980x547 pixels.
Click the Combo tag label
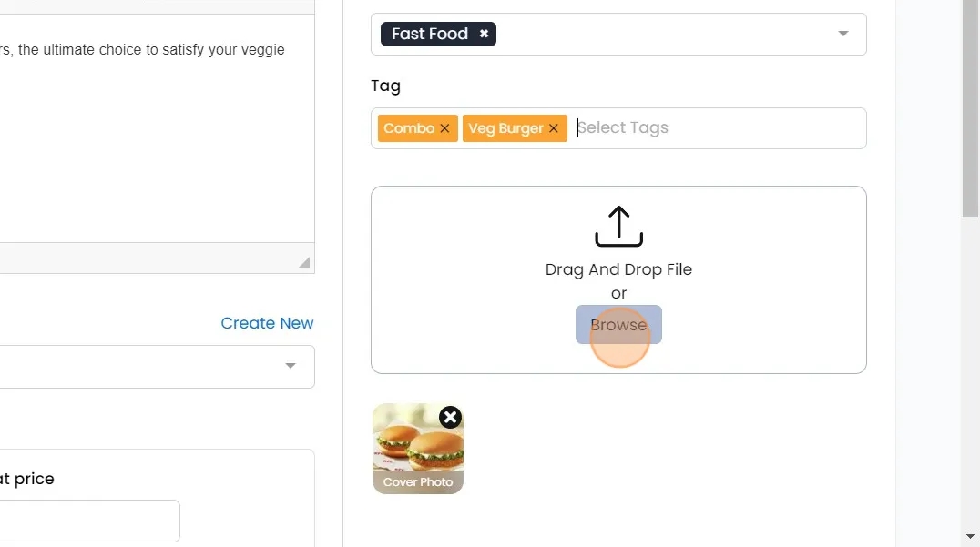409,128
